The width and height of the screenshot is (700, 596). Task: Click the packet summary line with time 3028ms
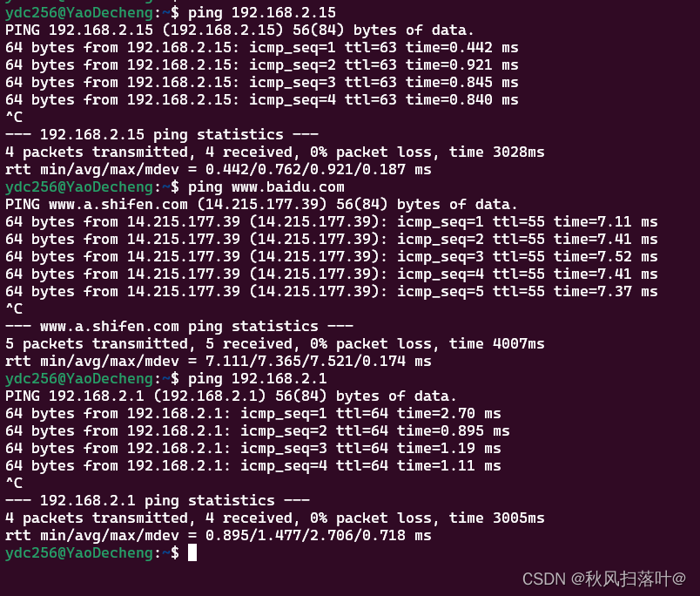(x=274, y=152)
